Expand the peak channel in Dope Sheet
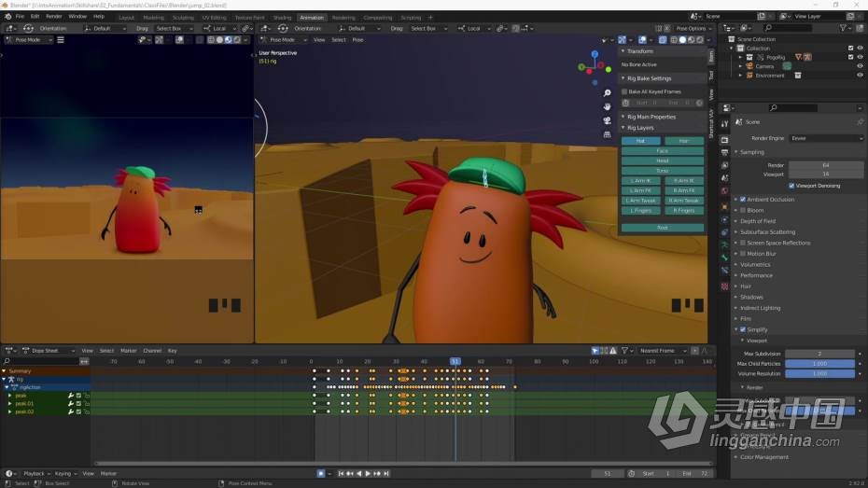 click(9, 396)
